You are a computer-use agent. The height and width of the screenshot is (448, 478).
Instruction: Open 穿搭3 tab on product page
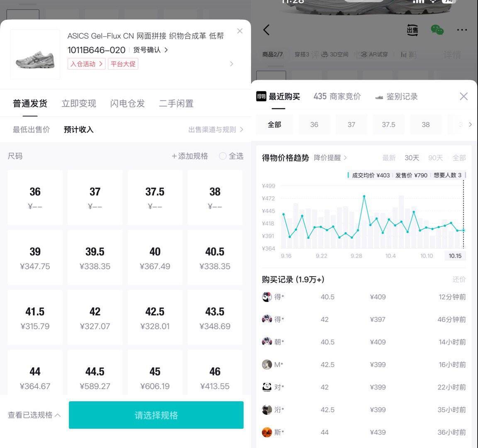pyautogui.click(x=302, y=54)
